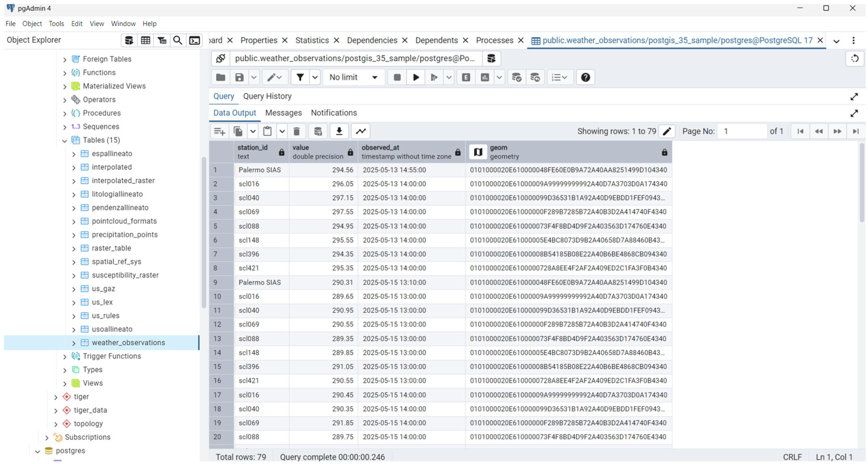The width and height of the screenshot is (868, 464).
Task: Click the query tool help icon
Action: point(585,78)
